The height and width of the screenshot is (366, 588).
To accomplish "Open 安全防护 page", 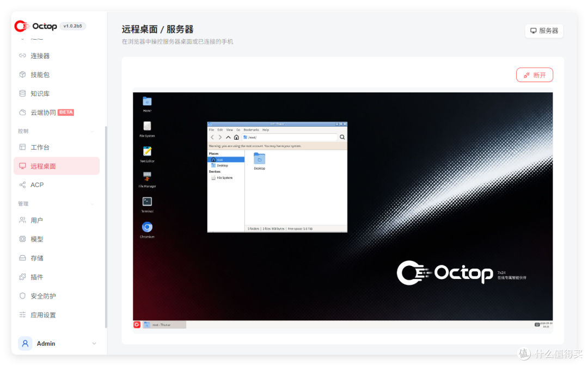I will [56, 296].
